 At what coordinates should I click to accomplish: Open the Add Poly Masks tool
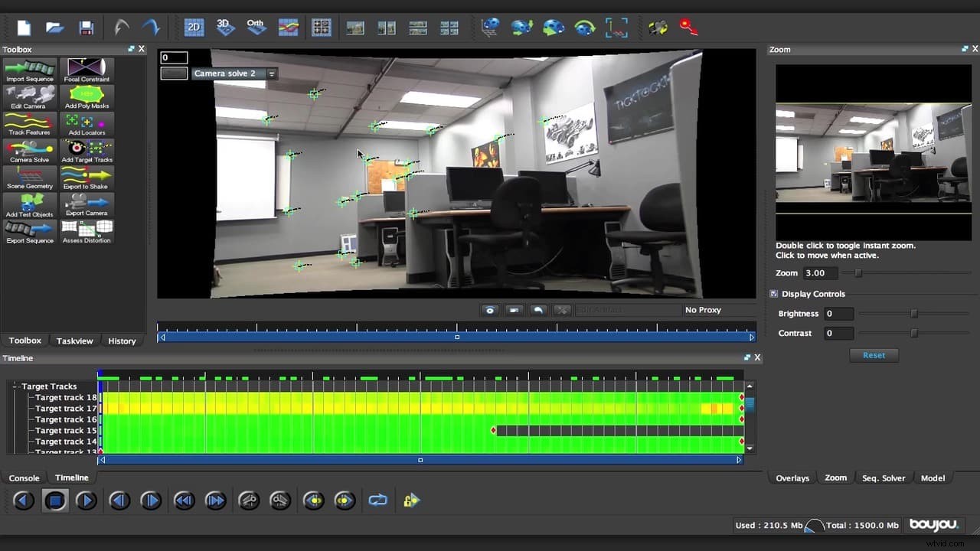(87, 96)
